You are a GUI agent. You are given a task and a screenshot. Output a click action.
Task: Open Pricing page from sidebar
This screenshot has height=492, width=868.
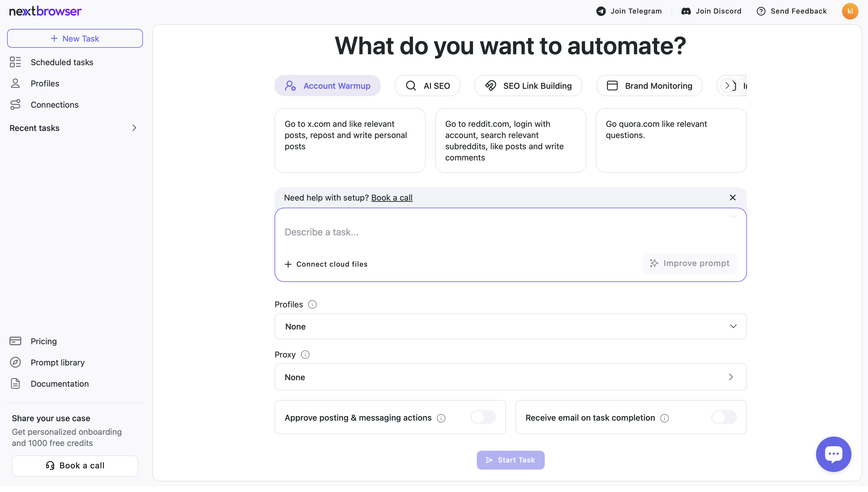pos(44,341)
